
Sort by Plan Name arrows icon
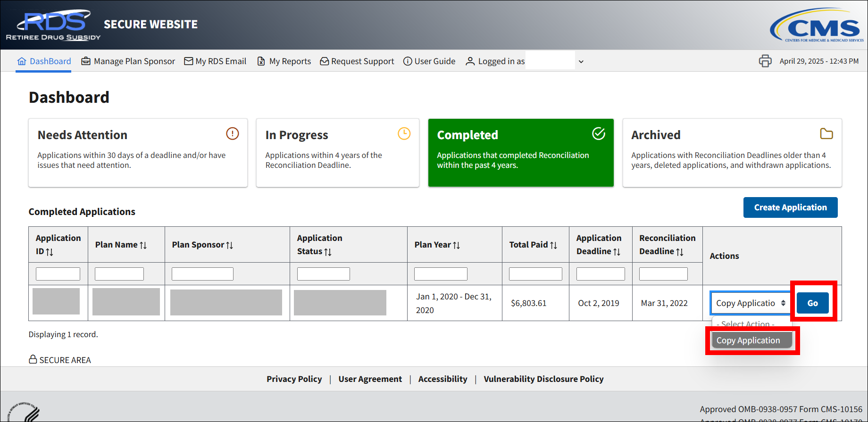pos(143,245)
